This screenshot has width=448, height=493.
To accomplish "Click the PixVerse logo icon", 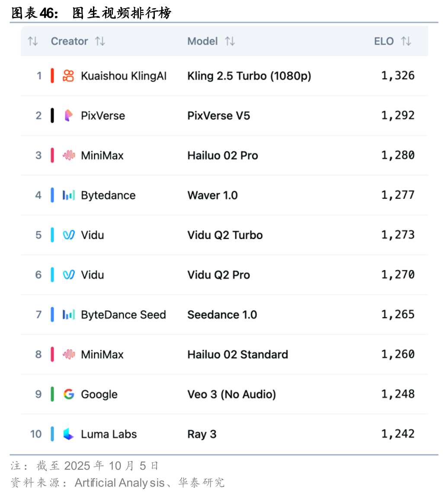I will 68,115.
